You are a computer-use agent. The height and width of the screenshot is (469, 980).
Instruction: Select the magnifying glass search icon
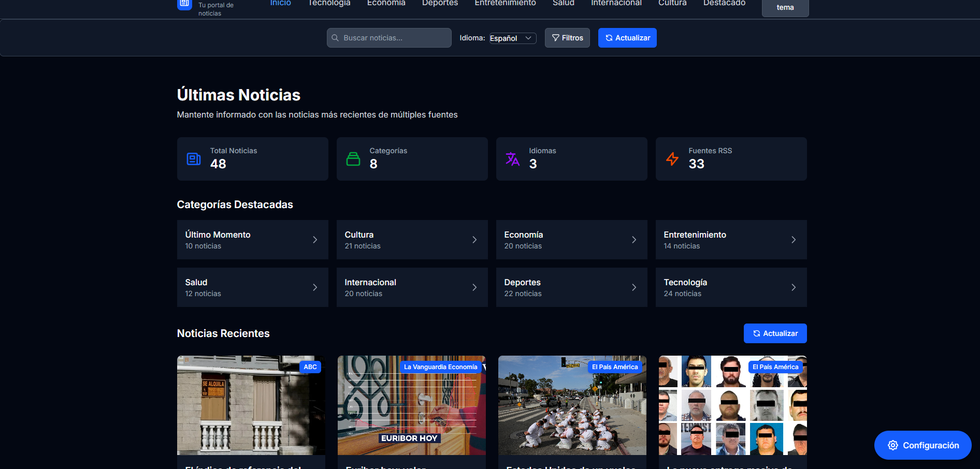point(336,37)
